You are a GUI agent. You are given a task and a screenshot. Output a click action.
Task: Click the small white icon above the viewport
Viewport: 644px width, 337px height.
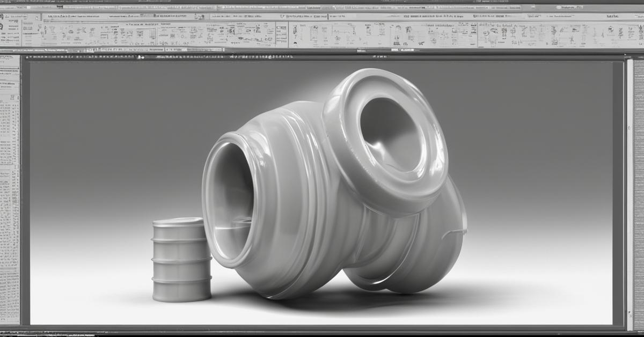(x=141, y=56)
